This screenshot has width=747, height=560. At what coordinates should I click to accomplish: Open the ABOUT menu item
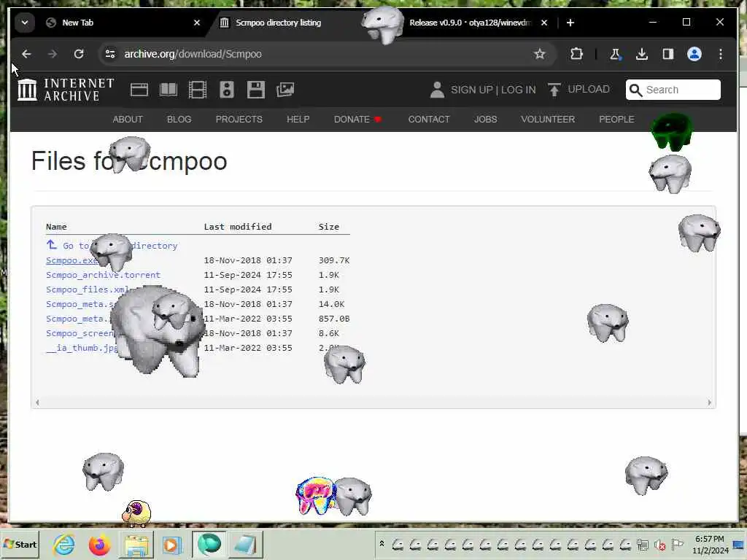point(128,120)
